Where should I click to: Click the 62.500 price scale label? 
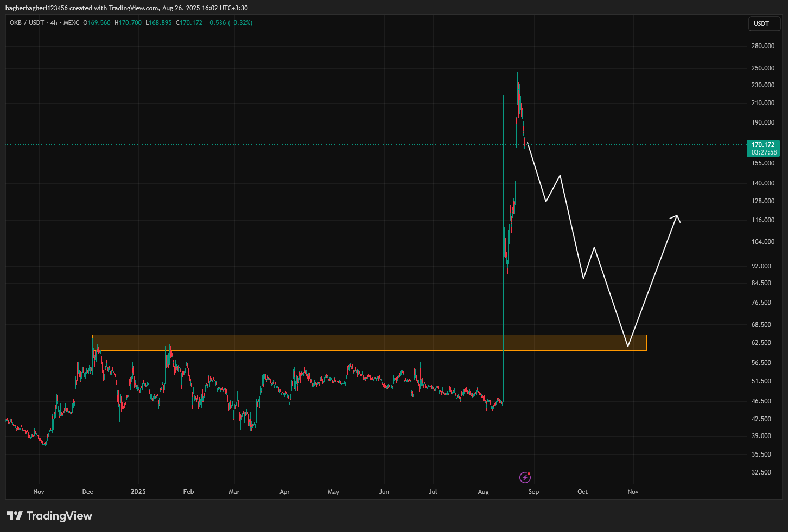pyautogui.click(x=761, y=343)
